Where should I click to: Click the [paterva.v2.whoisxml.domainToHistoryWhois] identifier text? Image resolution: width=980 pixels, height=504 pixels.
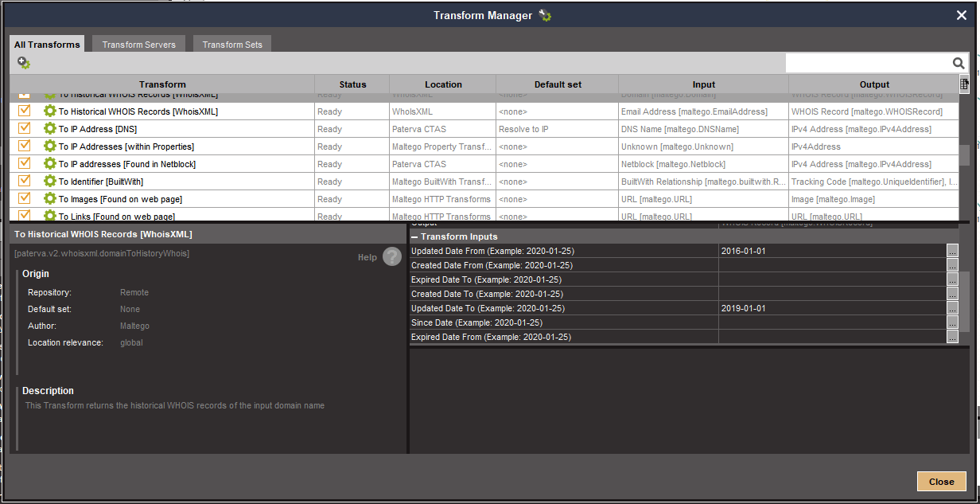point(102,253)
